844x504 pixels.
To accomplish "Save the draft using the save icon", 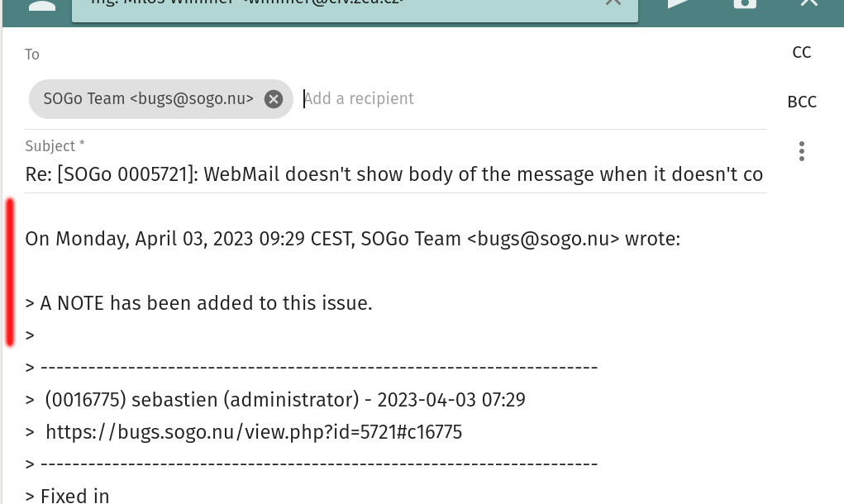I will [744, 3].
